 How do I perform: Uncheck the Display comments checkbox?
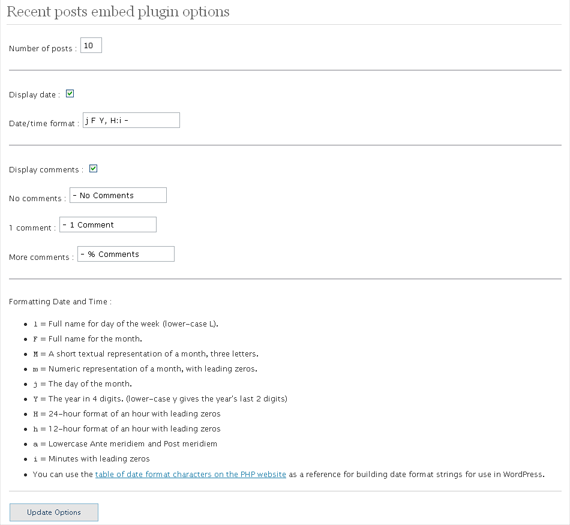(93, 169)
